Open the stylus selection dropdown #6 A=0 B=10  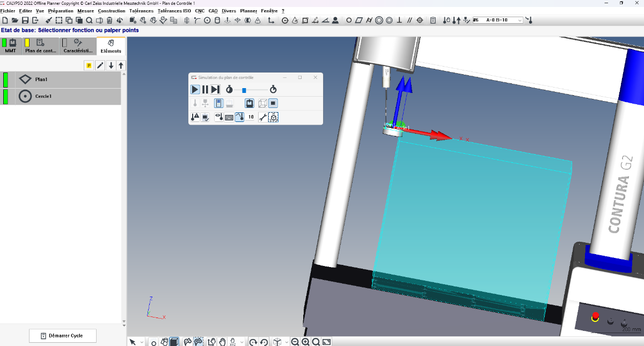pyautogui.click(x=519, y=20)
